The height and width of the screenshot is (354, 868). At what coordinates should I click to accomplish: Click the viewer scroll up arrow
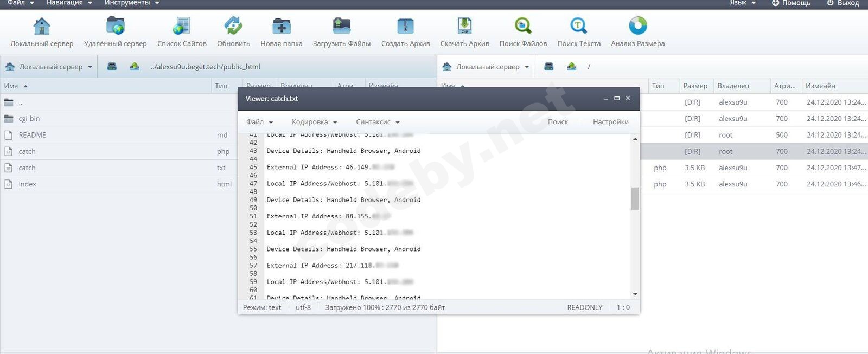(635, 139)
